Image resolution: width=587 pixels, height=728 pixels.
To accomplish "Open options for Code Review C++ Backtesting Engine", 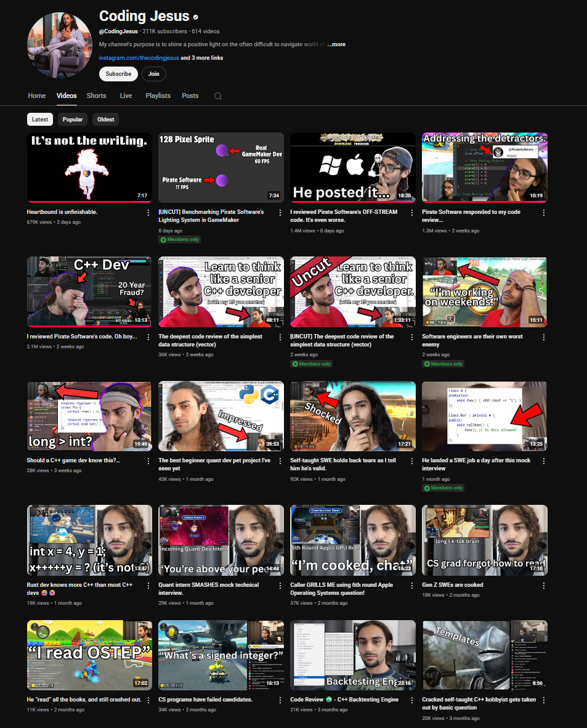I will [x=412, y=700].
